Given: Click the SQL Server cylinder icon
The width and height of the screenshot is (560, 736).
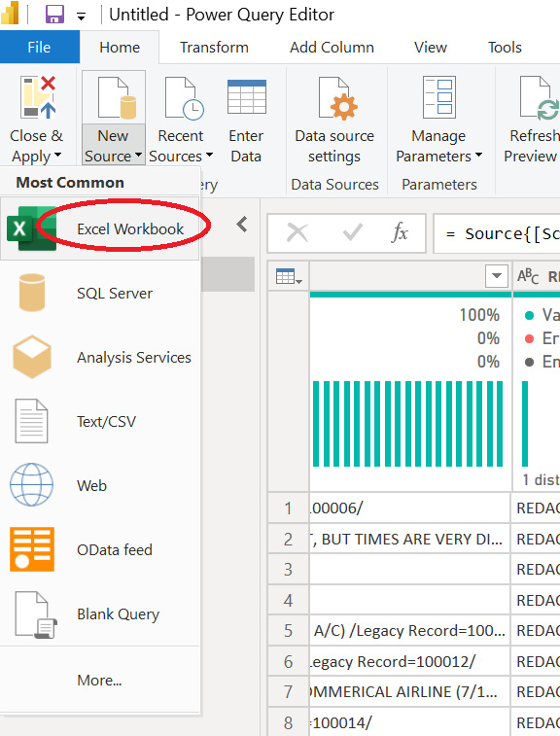Looking at the screenshot, I should tap(32, 294).
